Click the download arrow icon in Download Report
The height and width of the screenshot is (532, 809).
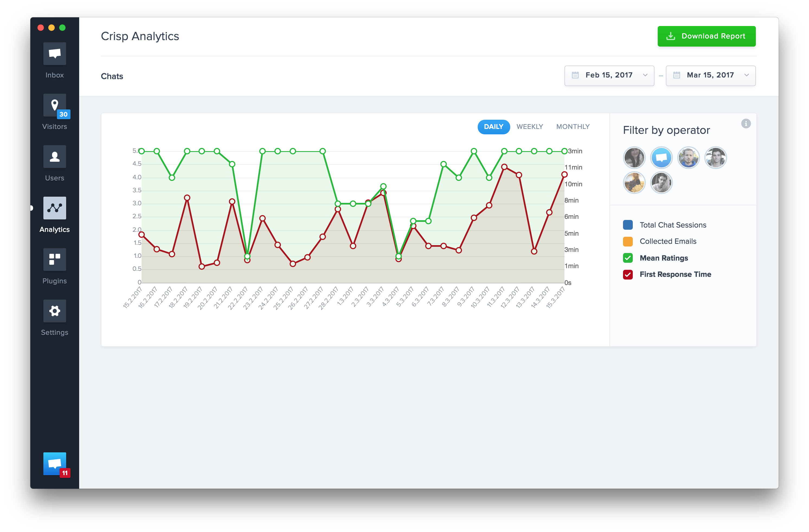[671, 36]
